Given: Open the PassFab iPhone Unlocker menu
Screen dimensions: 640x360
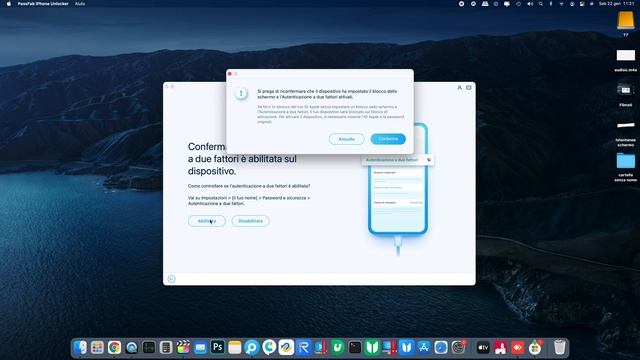Looking at the screenshot, I should [43, 4].
